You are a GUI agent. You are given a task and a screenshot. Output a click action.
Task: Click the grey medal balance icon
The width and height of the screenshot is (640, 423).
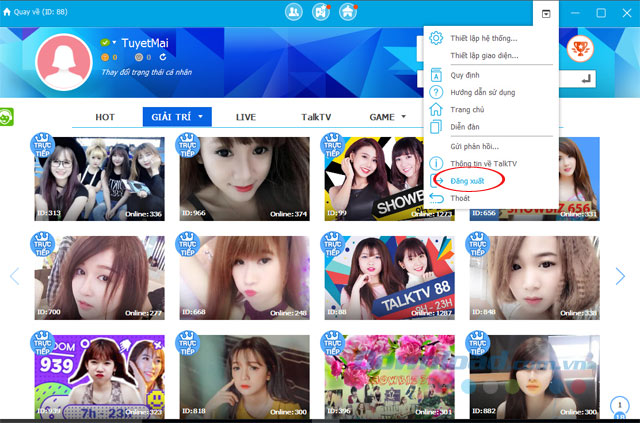[139, 58]
